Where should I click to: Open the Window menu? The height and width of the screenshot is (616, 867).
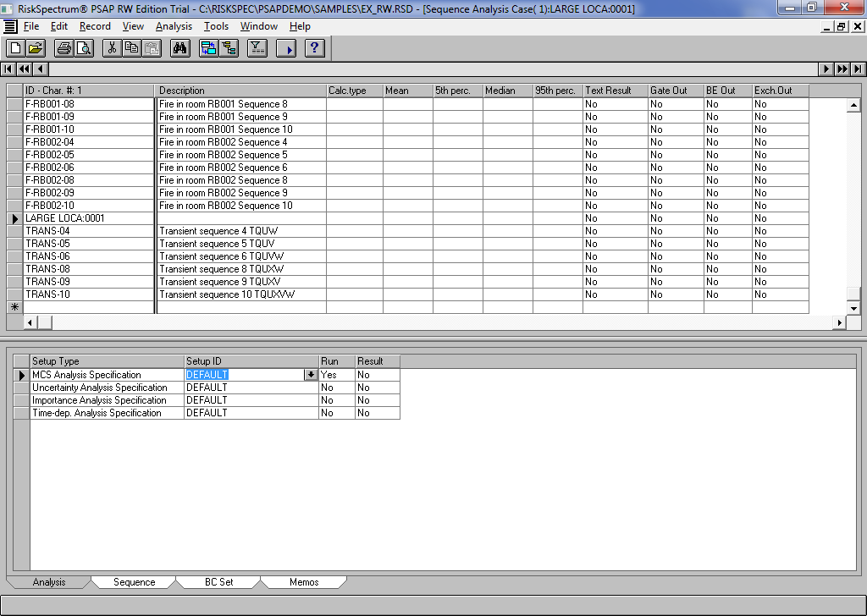pyautogui.click(x=259, y=26)
